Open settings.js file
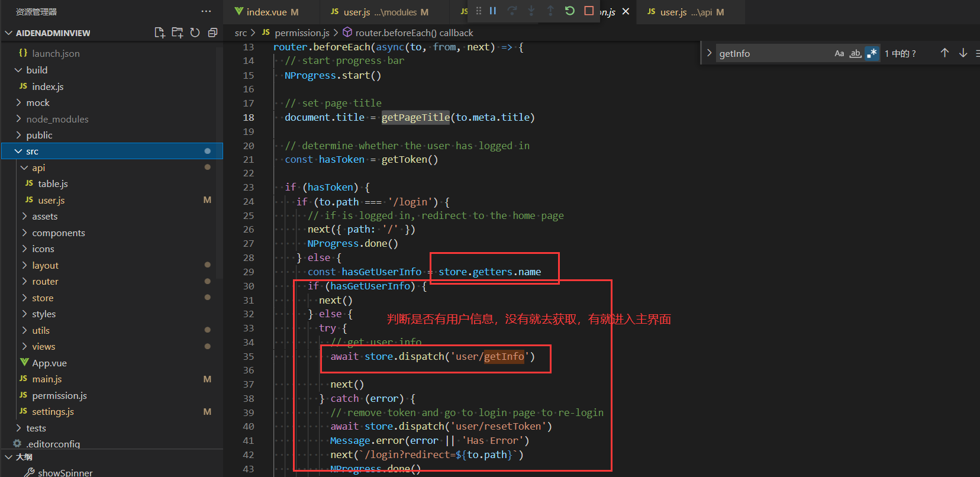Screen dimensions: 980x477 pyautogui.click(x=53, y=412)
